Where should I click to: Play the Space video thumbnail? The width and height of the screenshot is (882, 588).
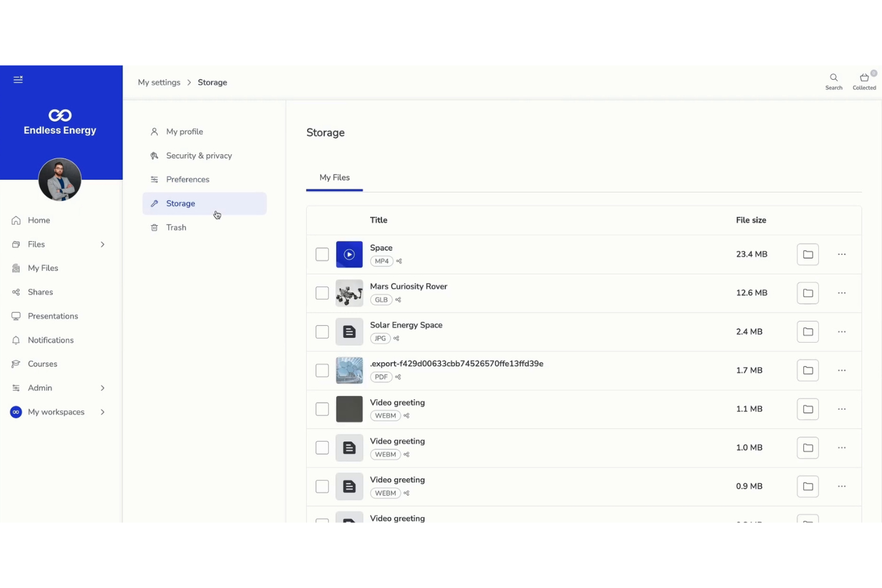click(x=349, y=254)
